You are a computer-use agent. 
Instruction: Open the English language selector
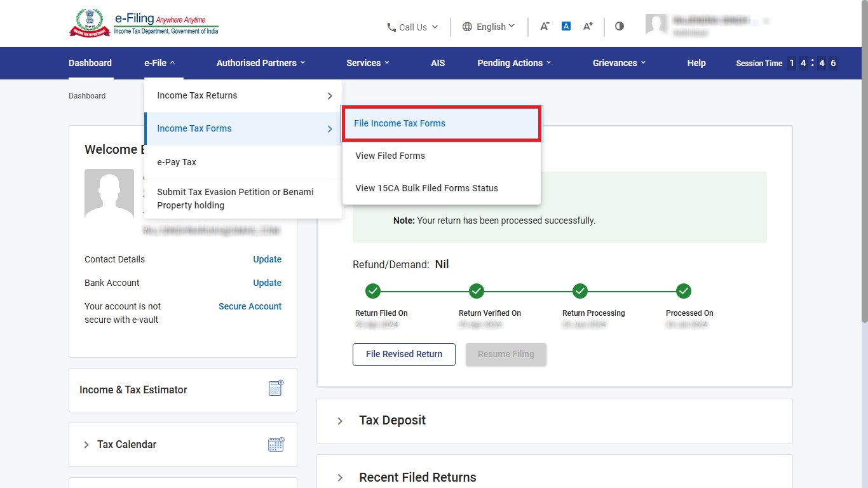click(x=488, y=27)
